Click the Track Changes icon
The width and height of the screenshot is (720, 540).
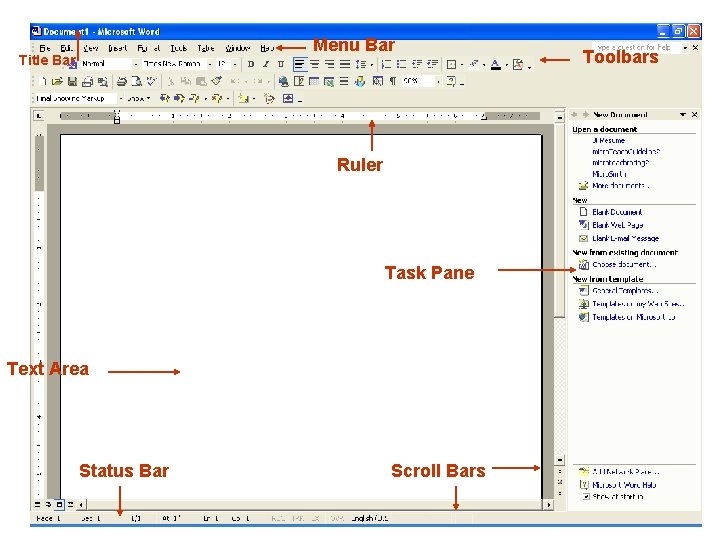pyautogui.click(x=270, y=98)
